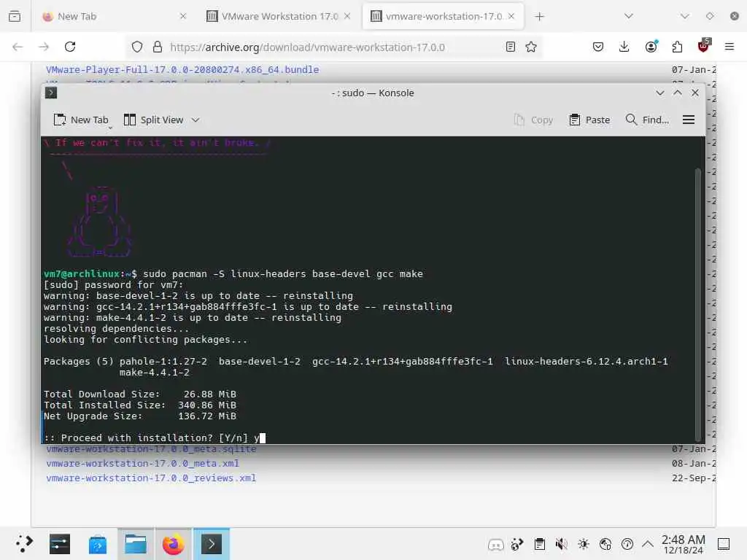Screen dimensions: 747x560
Task: Open VMware-Player-Full-17.0.0 bundle link
Action: [182, 69]
